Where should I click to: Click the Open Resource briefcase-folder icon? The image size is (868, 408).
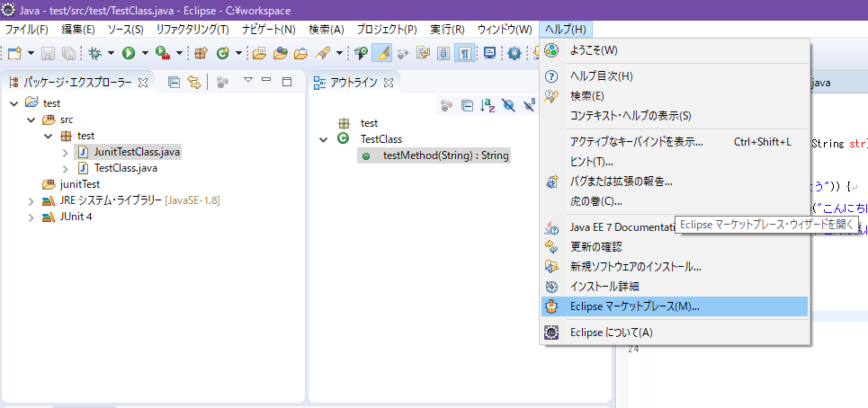point(300,53)
